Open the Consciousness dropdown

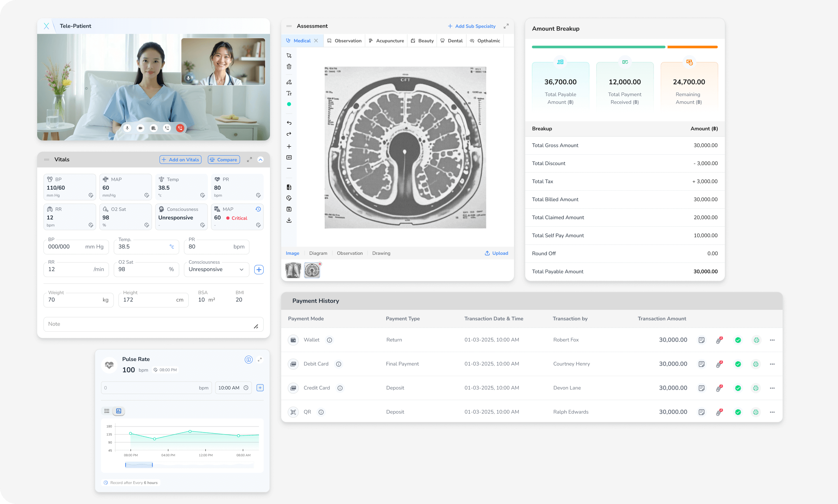[216, 270]
